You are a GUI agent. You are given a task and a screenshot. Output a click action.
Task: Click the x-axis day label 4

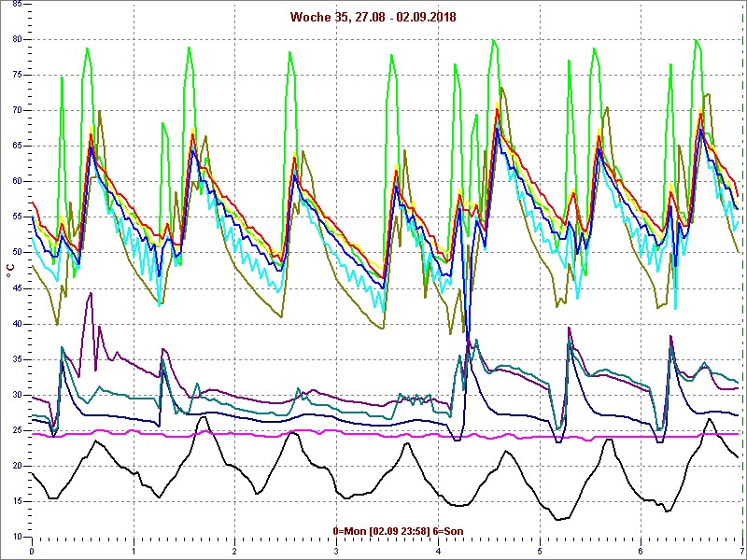438,552
